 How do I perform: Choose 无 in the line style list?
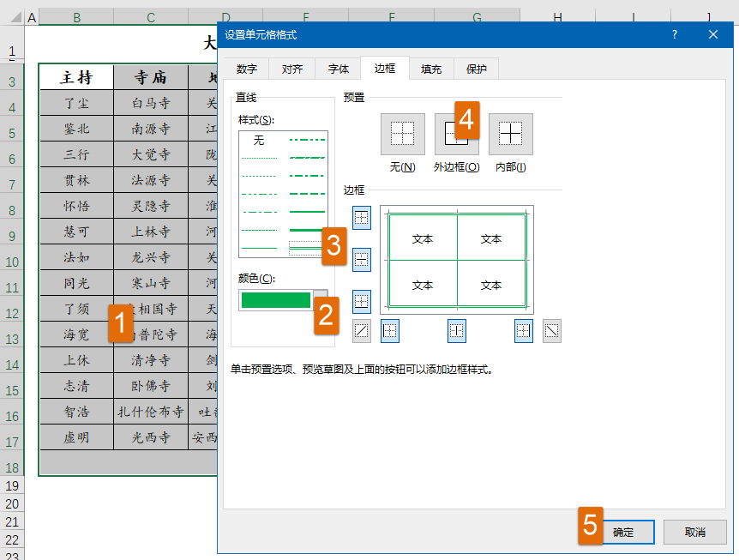[x=259, y=140]
